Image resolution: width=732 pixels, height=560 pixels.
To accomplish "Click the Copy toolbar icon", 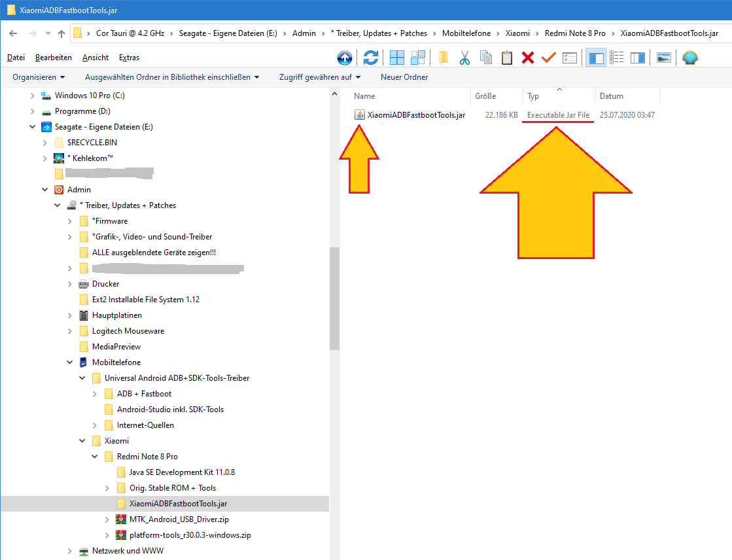I will pos(485,58).
